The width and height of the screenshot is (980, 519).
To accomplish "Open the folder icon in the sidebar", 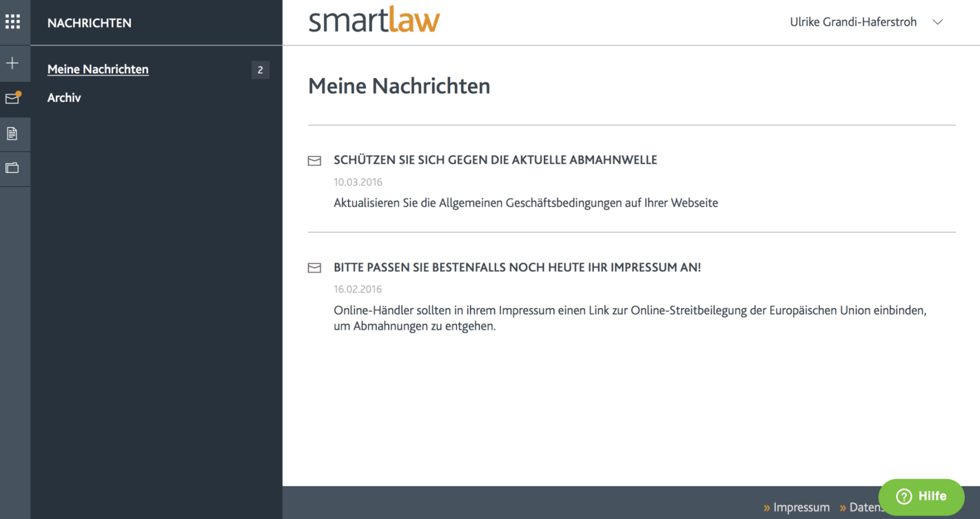I will (x=13, y=168).
